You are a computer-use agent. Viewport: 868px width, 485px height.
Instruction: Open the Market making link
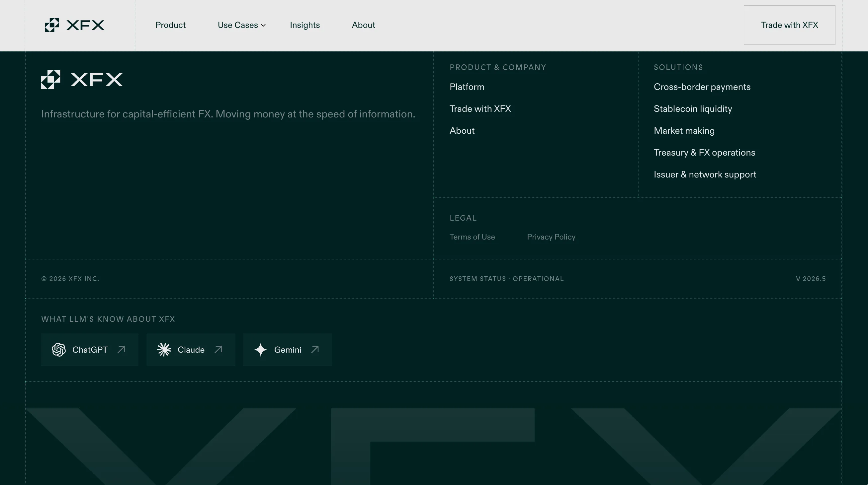pyautogui.click(x=684, y=131)
